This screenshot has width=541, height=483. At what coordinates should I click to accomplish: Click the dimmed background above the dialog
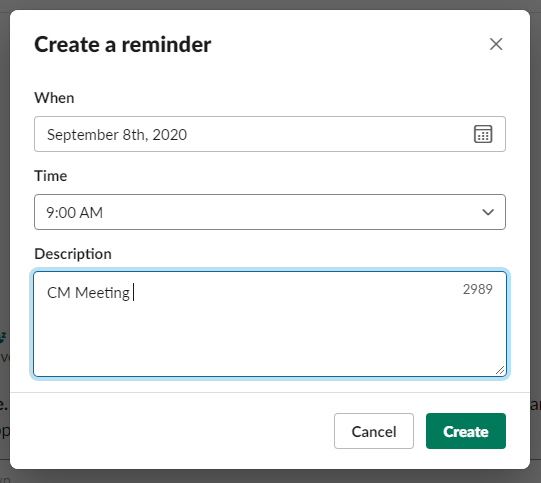pyautogui.click(x=270, y=4)
